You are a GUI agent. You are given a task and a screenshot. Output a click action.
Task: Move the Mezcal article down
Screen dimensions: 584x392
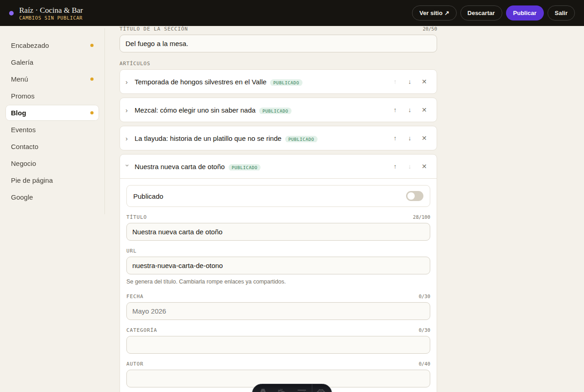pos(410,110)
